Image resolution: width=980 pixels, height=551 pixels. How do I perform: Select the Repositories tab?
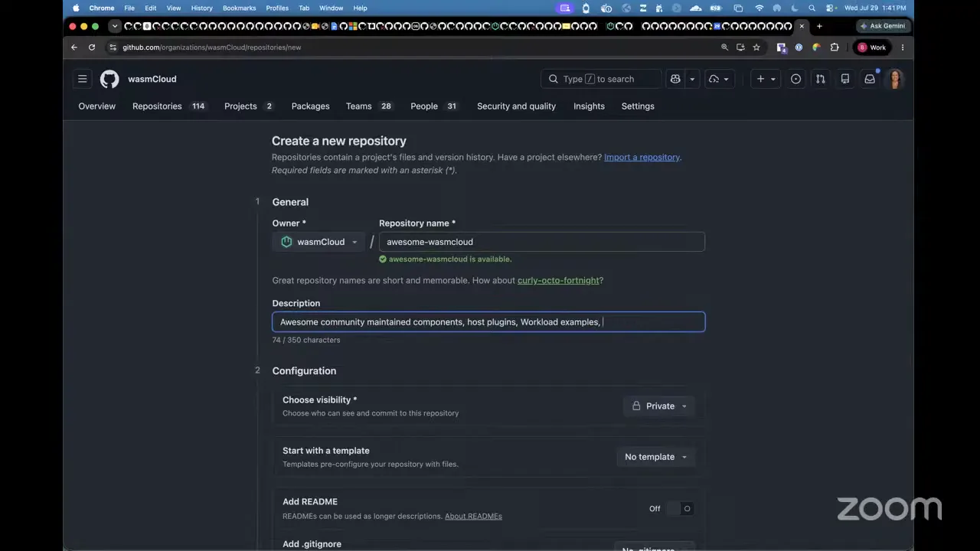(x=169, y=106)
